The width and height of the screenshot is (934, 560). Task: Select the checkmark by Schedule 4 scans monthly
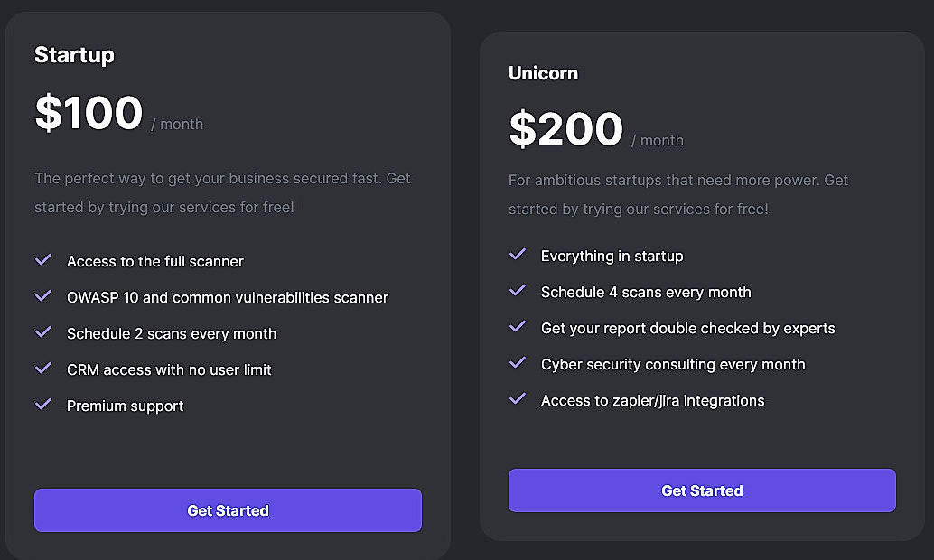point(518,291)
